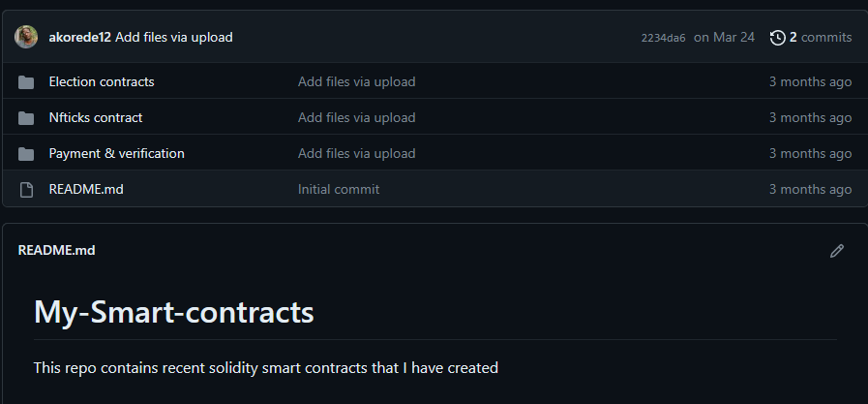Open the Payment & verification folder
This screenshot has width=868, height=404.
pyautogui.click(x=116, y=154)
